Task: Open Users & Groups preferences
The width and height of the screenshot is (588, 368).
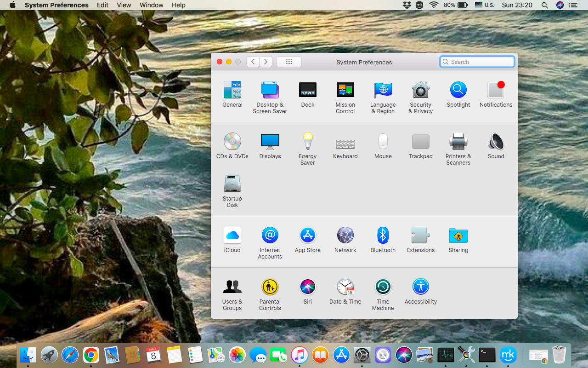Action: 232,287
